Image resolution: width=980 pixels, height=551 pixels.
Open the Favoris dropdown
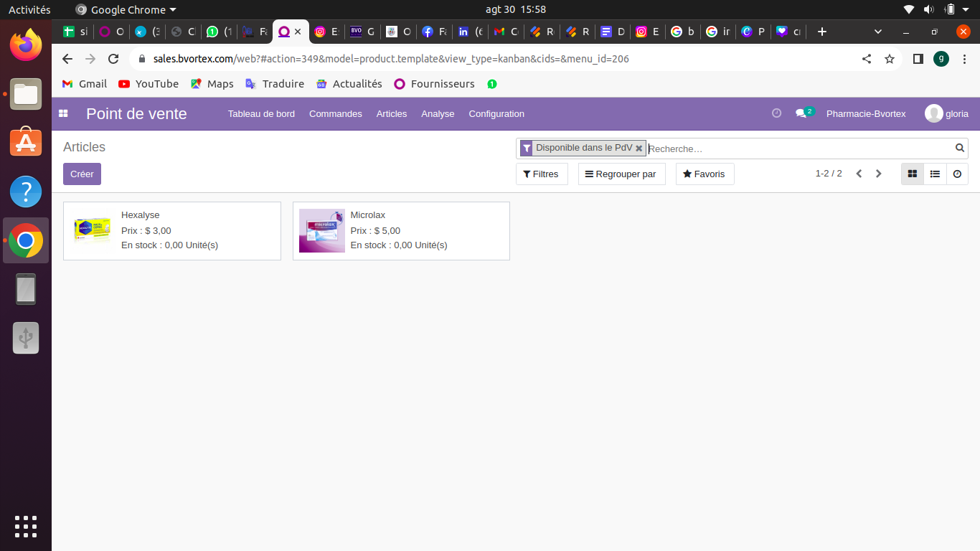point(705,174)
